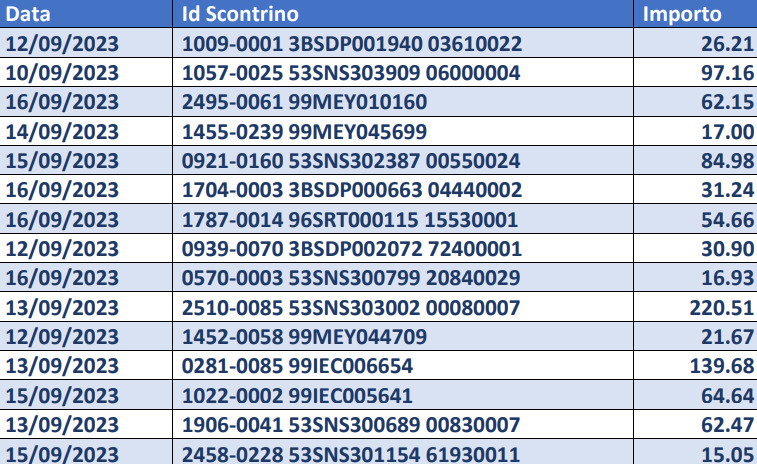The image size is (757, 464).
Task: Select the amount cell 64.64
Action: (695, 395)
